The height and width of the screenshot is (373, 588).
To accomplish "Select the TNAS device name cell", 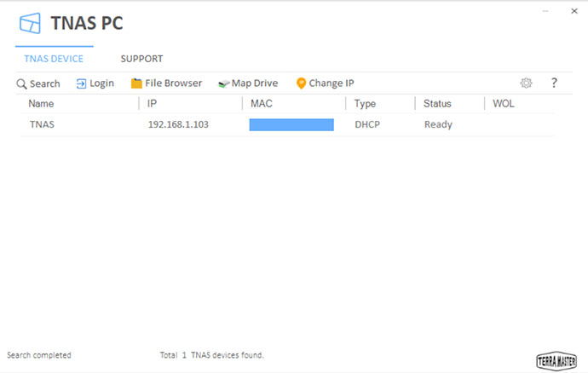I will click(42, 124).
